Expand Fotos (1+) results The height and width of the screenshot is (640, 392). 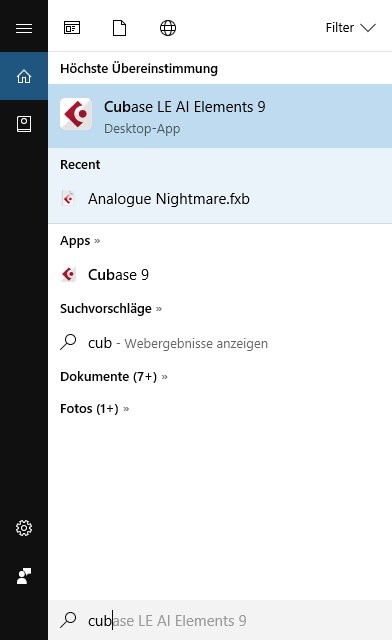(95, 409)
